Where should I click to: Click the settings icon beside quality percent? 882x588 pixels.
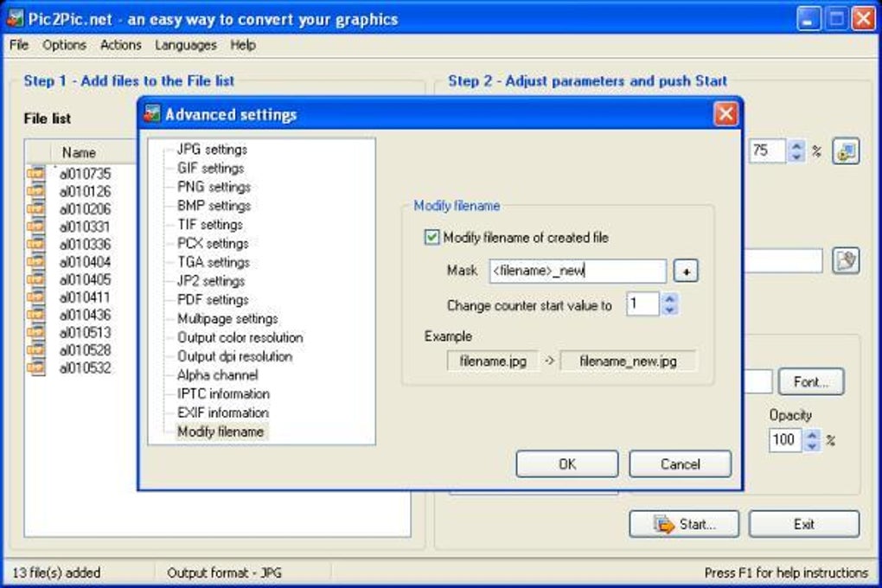846,150
